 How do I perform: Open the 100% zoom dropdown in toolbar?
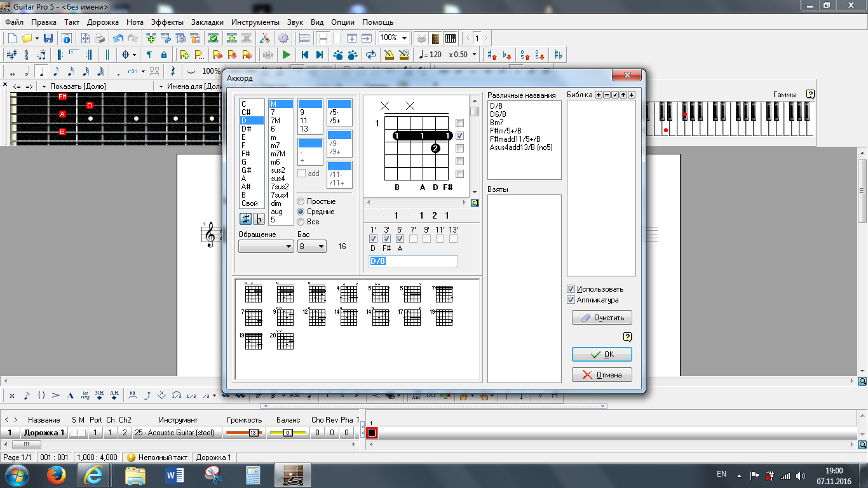(404, 38)
